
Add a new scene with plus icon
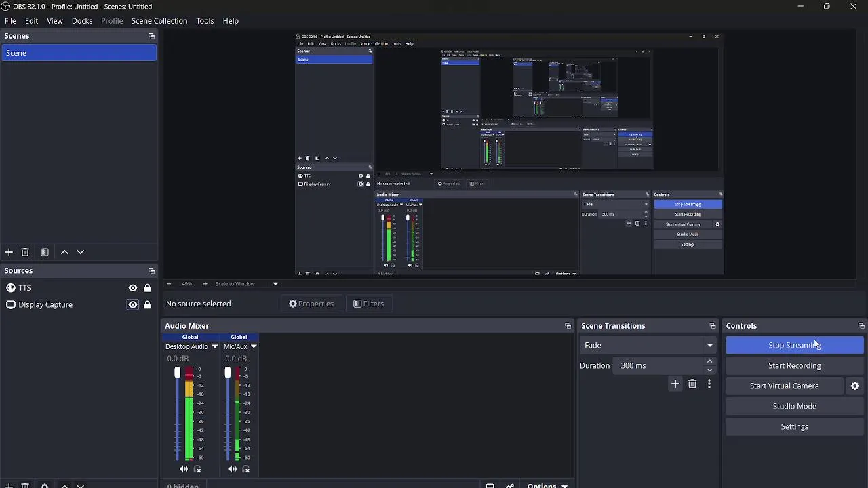click(x=9, y=252)
